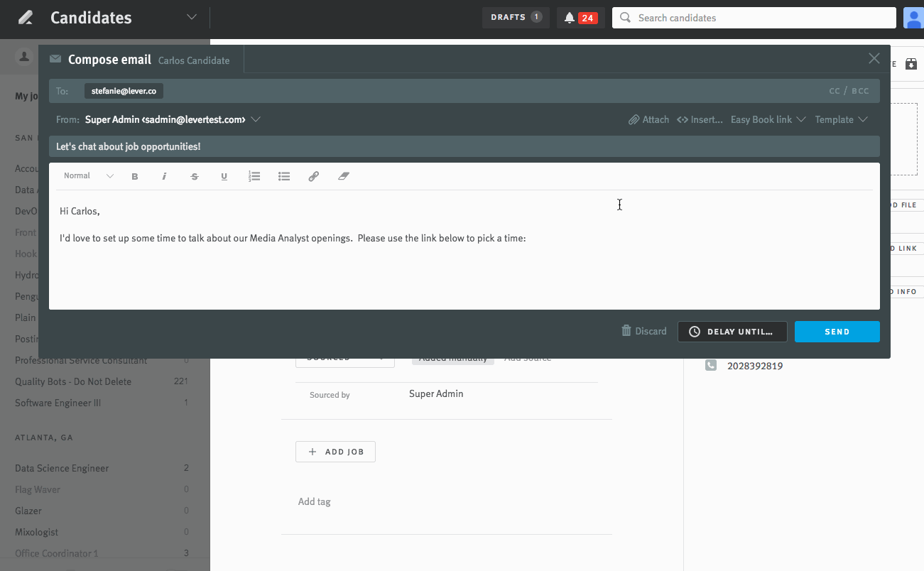924x571 pixels.
Task: Click the magnifying glass search icon
Action: click(626, 18)
